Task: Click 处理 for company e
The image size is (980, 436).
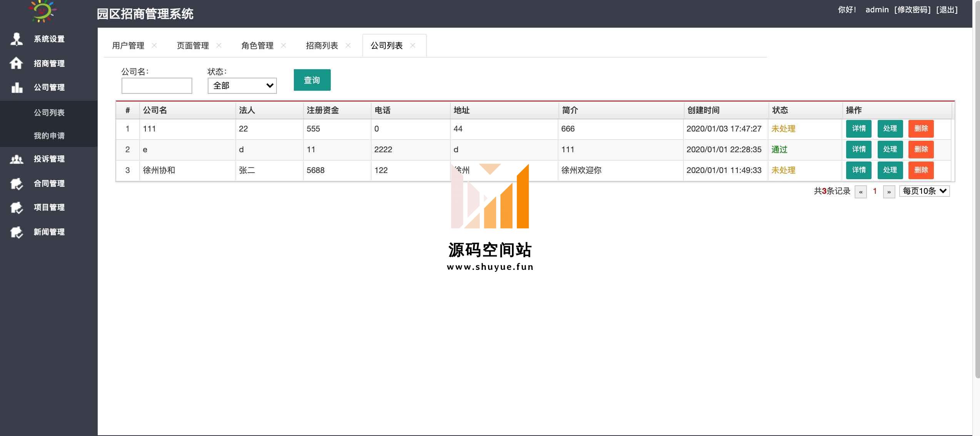Action: pos(890,149)
